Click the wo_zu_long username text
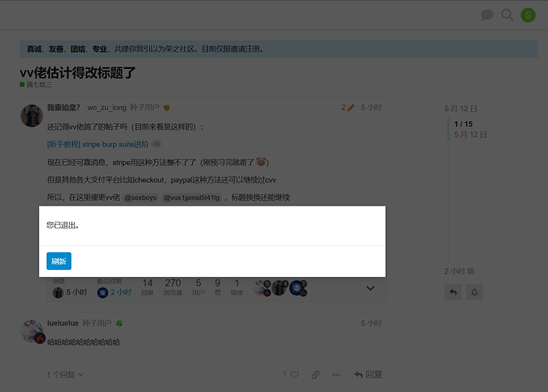Image resolution: width=548 pixels, height=392 pixels. tap(106, 107)
